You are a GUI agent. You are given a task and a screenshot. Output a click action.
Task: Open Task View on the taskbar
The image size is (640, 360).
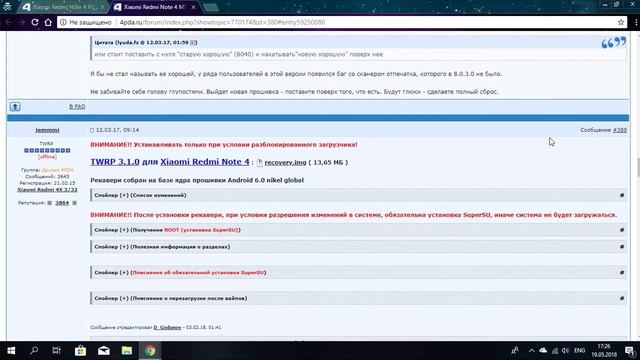(x=57, y=351)
